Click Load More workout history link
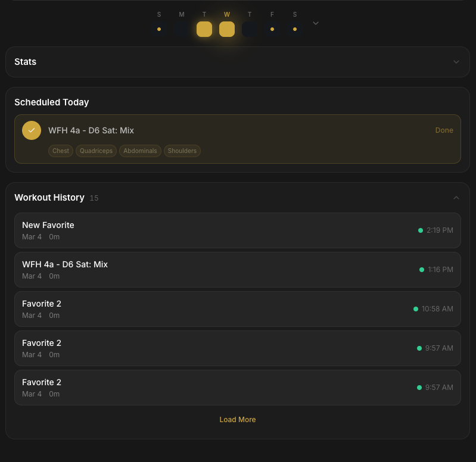 [237, 420]
